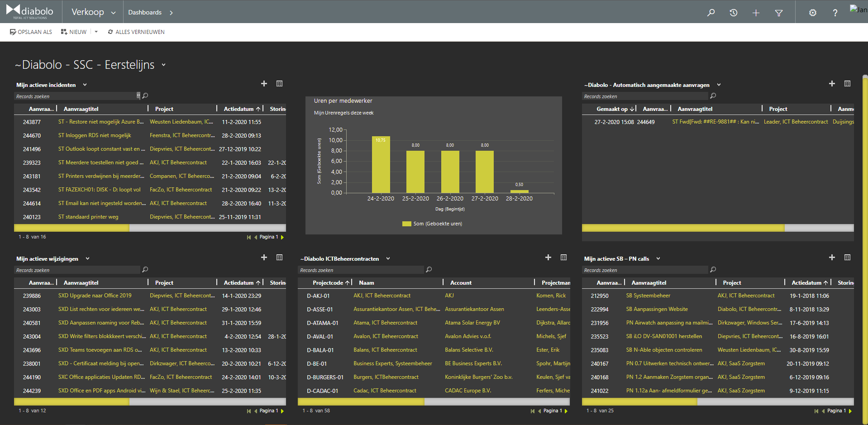Screen dimensions: 868x425
Task: Open view selector for Automatisch aangemaakte aanvragen
Action: click(719, 85)
